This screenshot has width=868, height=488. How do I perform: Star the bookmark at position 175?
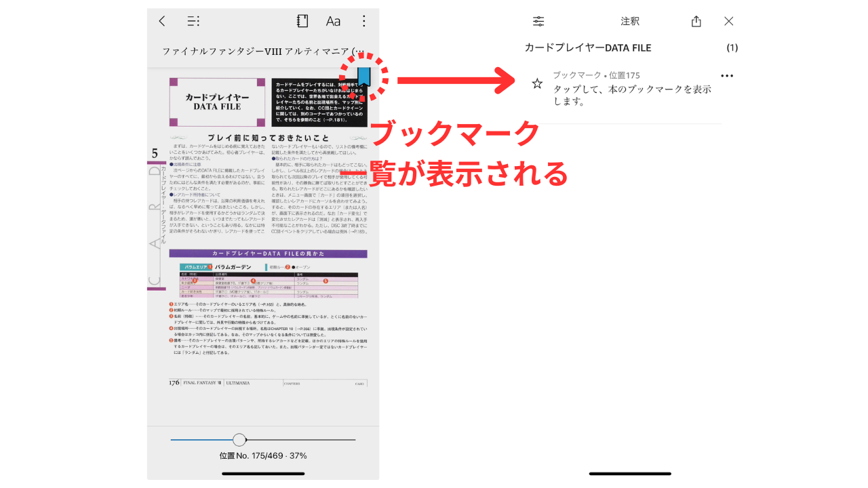[x=537, y=83]
